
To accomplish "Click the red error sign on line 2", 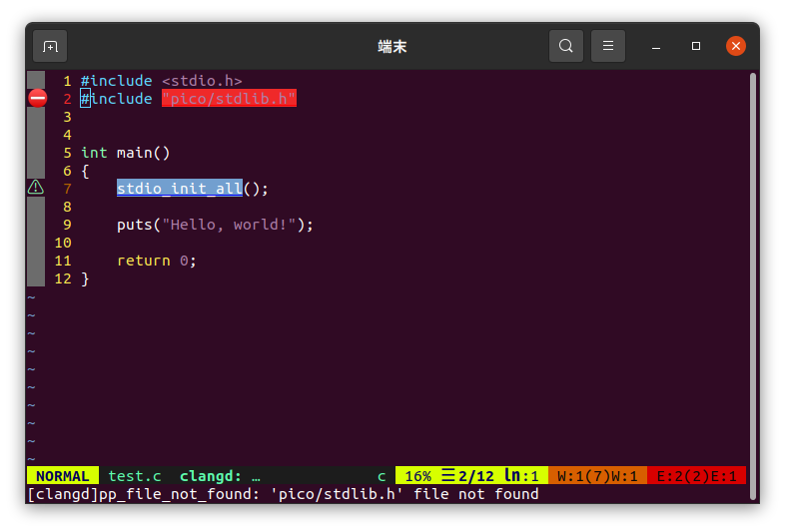I will (38, 99).
